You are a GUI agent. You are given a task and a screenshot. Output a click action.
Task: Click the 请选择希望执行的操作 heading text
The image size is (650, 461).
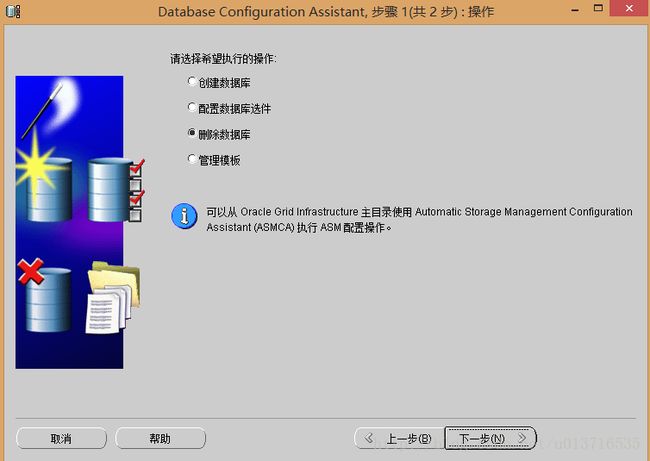coord(223,59)
